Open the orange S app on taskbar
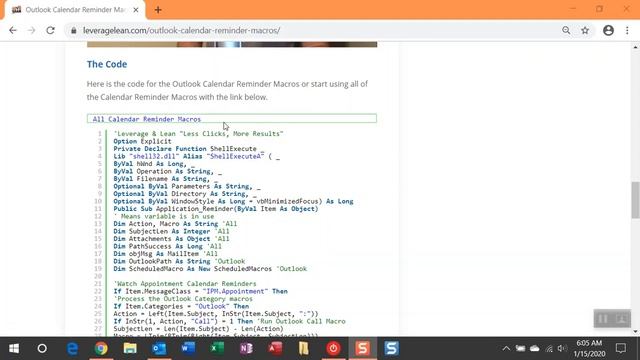640x360 pixels. coord(362,348)
